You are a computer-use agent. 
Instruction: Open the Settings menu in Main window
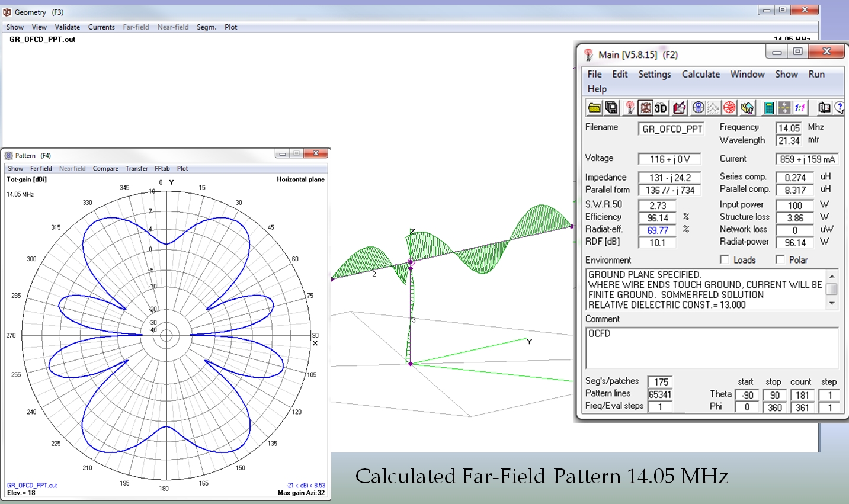(x=654, y=74)
